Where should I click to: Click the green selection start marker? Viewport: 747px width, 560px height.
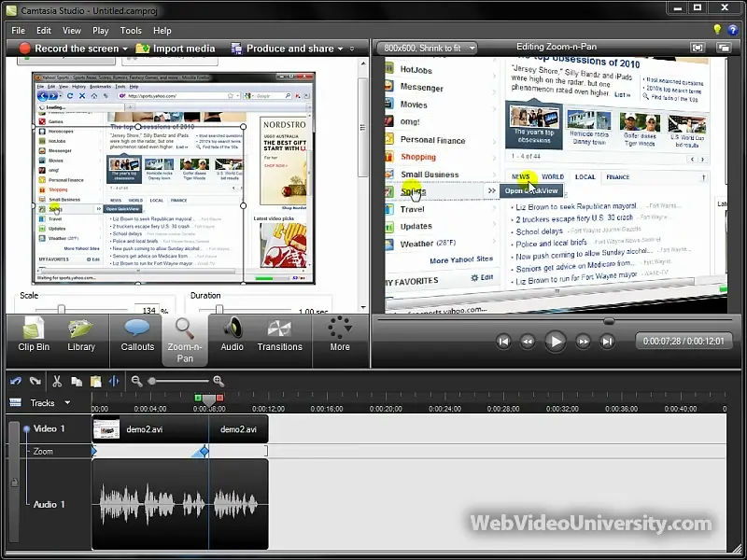point(198,398)
